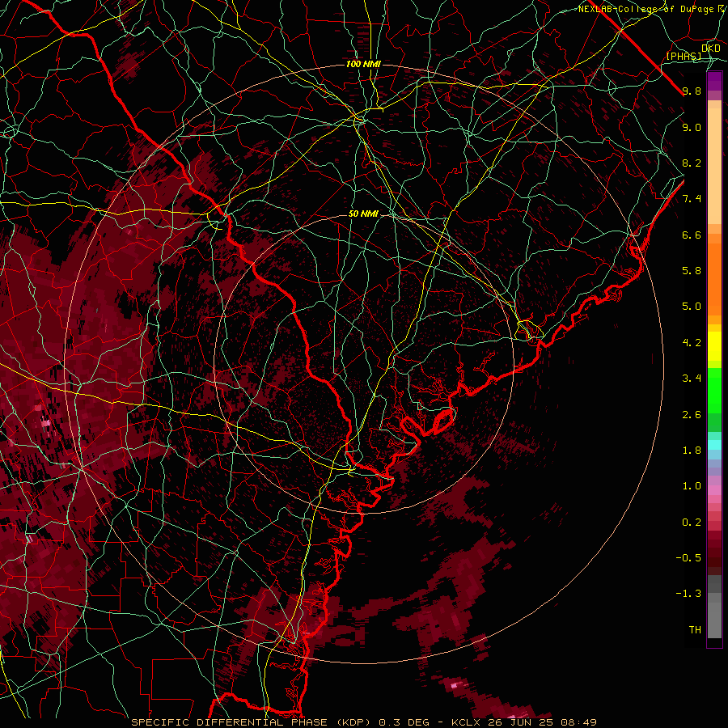Click the 1.8 value on color scale

692,451
